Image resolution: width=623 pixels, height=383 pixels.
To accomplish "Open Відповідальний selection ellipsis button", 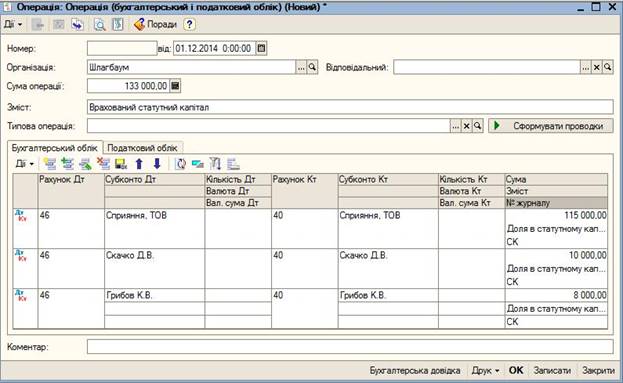I will click(586, 68).
